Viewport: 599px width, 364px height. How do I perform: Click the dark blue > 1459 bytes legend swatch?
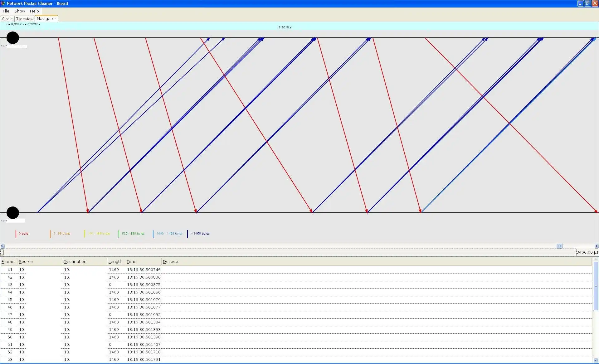click(187, 234)
